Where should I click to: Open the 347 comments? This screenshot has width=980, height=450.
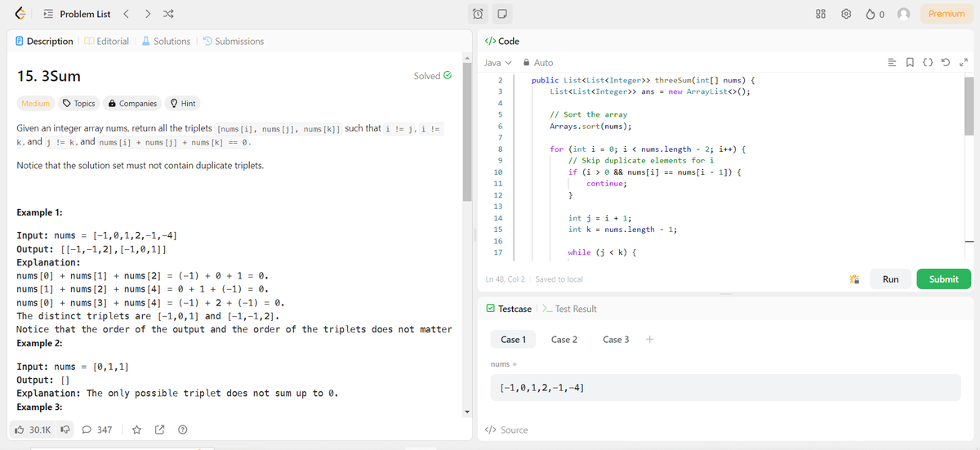(97, 430)
